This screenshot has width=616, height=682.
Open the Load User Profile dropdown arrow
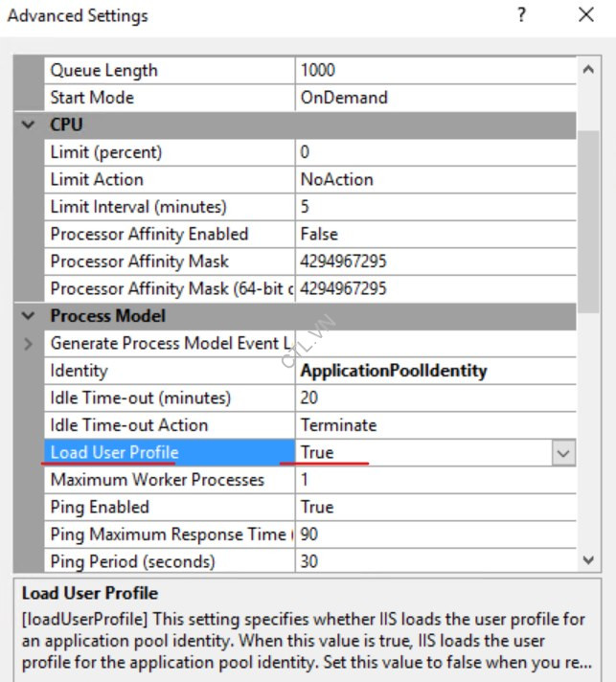coord(563,453)
